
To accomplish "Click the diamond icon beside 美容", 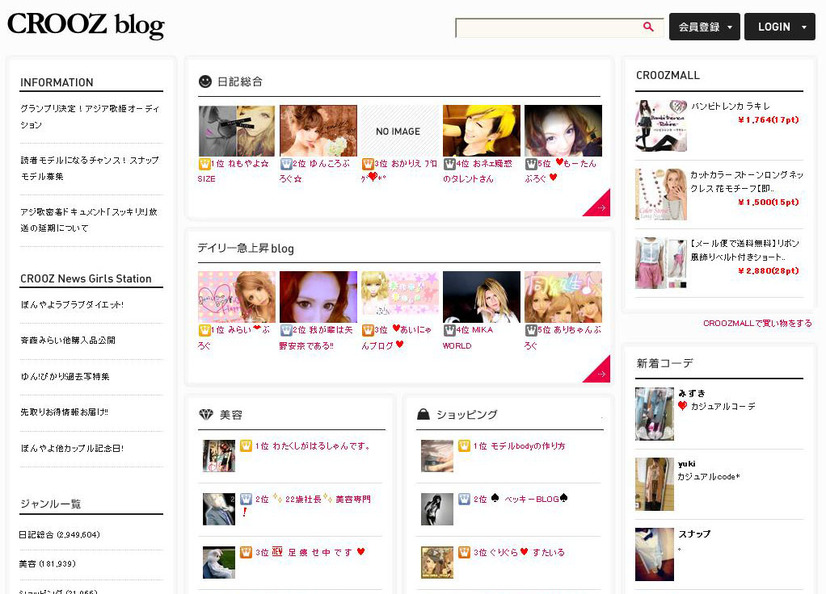I will pos(205,414).
